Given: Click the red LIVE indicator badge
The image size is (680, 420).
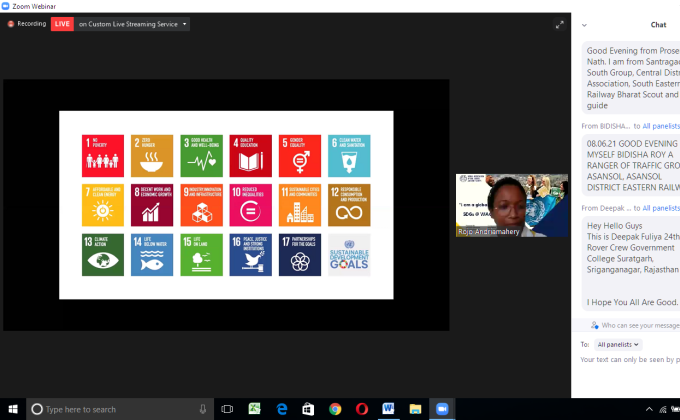Looking at the screenshot, I should click(x=62, y=24).
